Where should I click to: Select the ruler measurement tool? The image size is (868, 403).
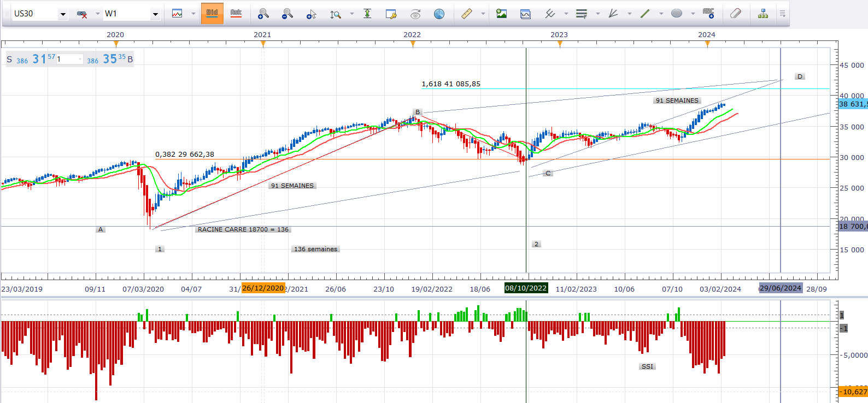(x=467, y=14)
